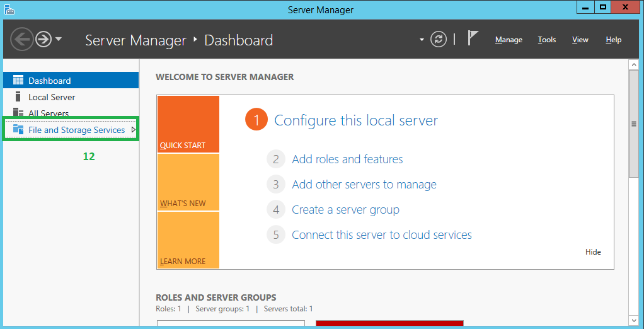The width and height of the screenshot is (644, 329).
Task: Open the navigation history dropdown arrow
Action: pyautogui.click(x=59, y=39)
